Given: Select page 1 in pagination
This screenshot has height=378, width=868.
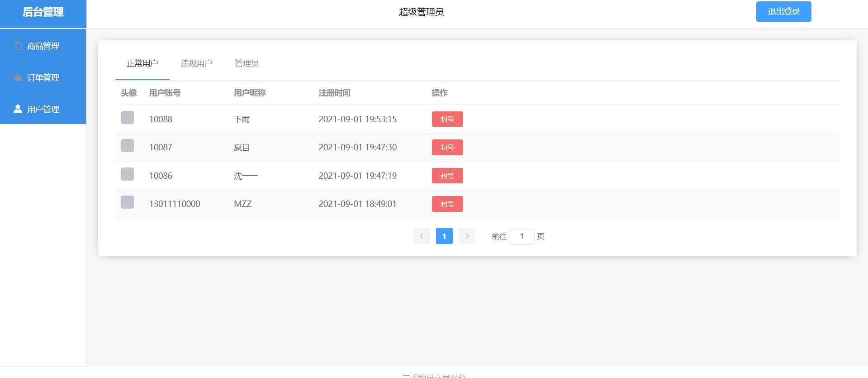Looking at the screenshot, I should click(x=444, y=236).
